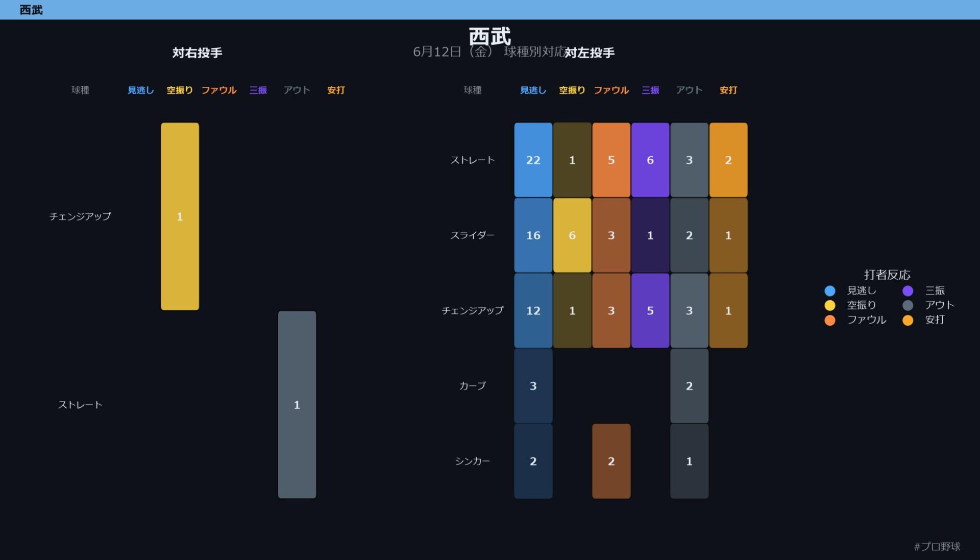Screen dimensions: 980x560
Task: Click ストレート row label in 対左投手 table
Action: [472, 160]
